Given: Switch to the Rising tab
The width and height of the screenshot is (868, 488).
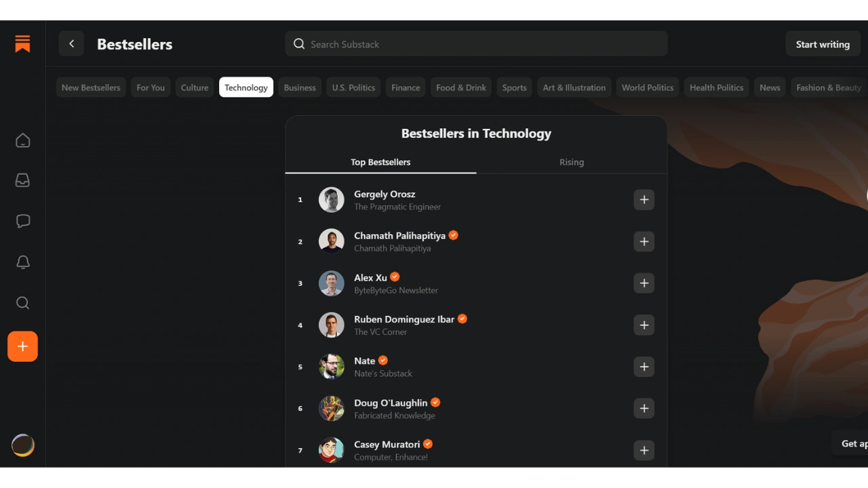Looking at the screenshot, I should click(572, 162).
